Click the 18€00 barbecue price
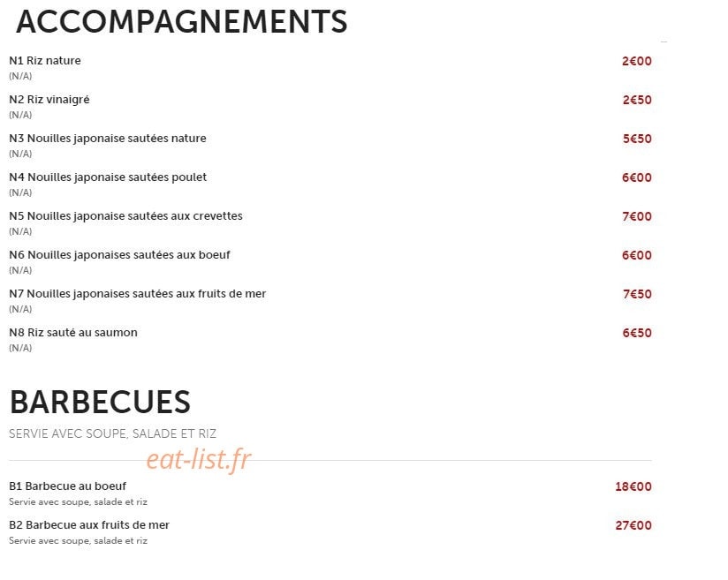The height and width of the screenshot is (580, 728). (x=633, y=486)
